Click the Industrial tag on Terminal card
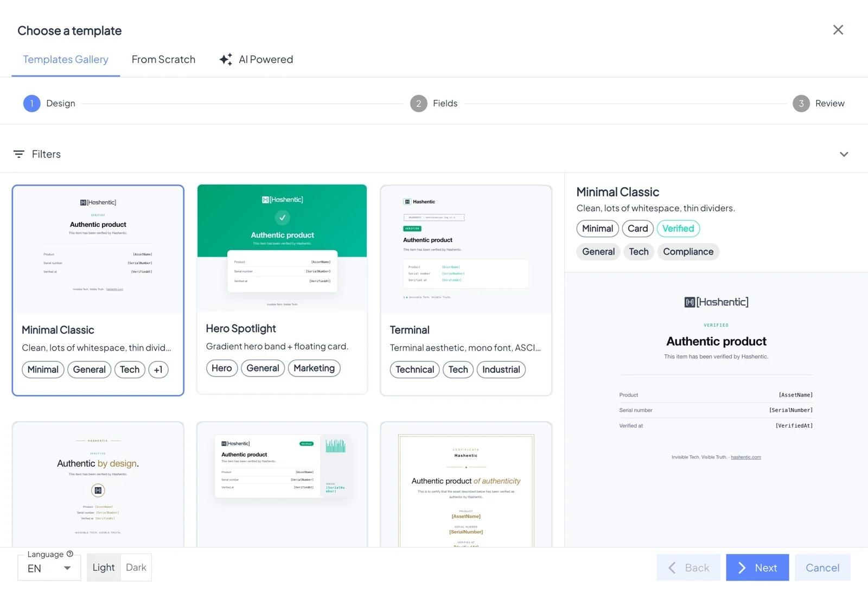This screenshot has width=868, height=599. coord(501,369)
